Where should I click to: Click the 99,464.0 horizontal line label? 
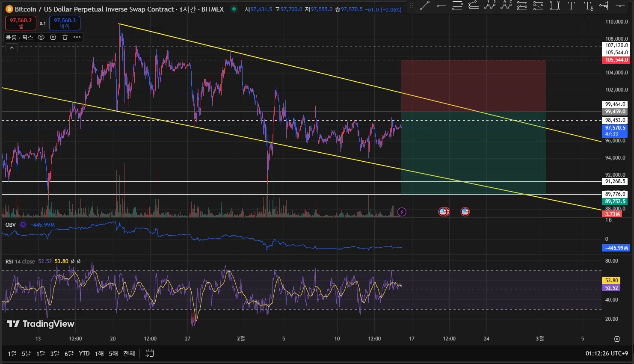[x=615, y=104]
